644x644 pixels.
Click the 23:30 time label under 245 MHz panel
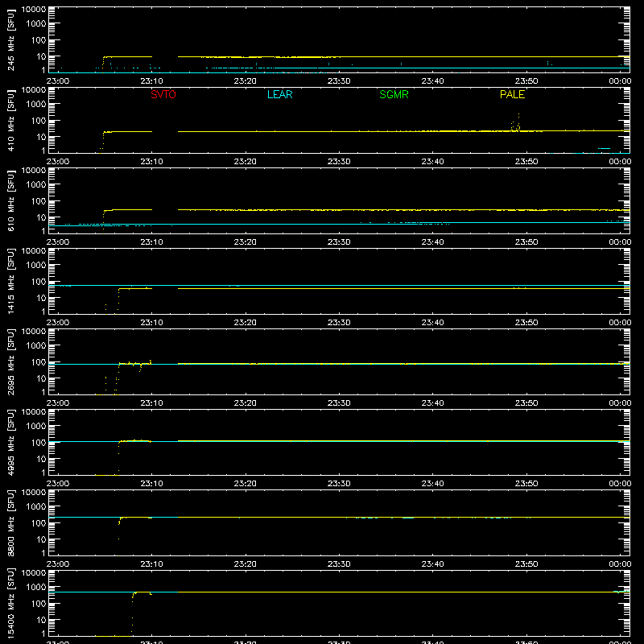339,81
